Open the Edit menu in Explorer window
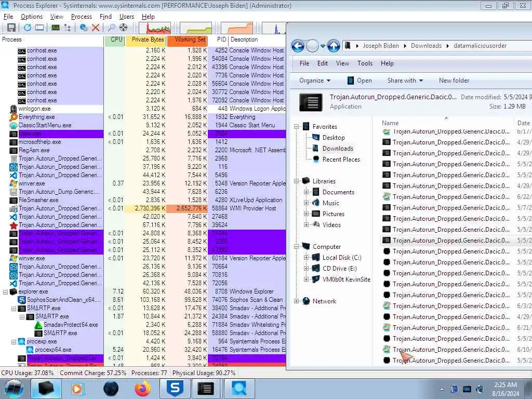The width and height of the screenshot is (532, 399). pos(322,63)
